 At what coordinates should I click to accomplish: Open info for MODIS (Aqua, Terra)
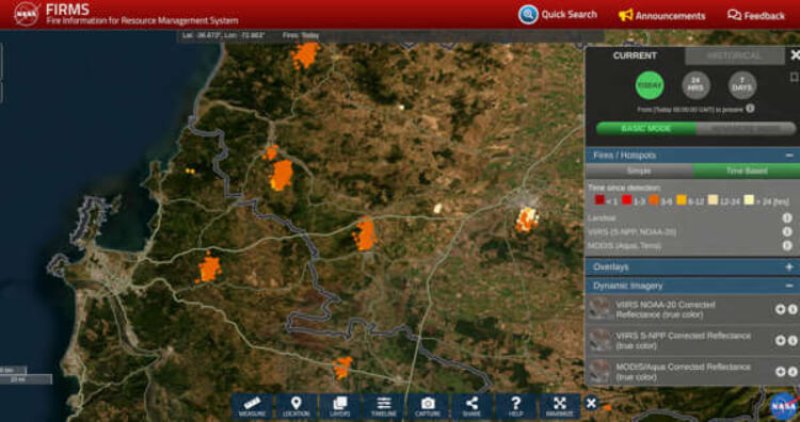click(x=787, y=245)
